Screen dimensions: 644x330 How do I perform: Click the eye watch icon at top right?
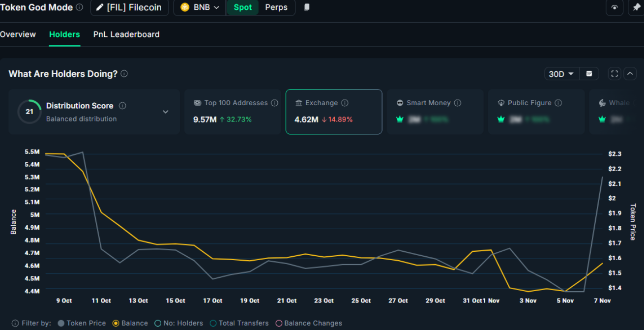pos(615,7)
